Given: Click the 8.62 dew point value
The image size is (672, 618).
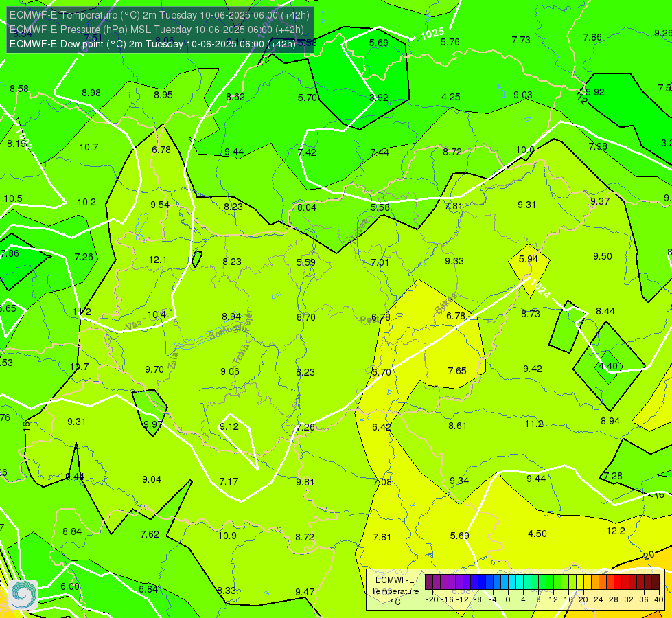Looking at the screenshot, I should tap(235, 98).
